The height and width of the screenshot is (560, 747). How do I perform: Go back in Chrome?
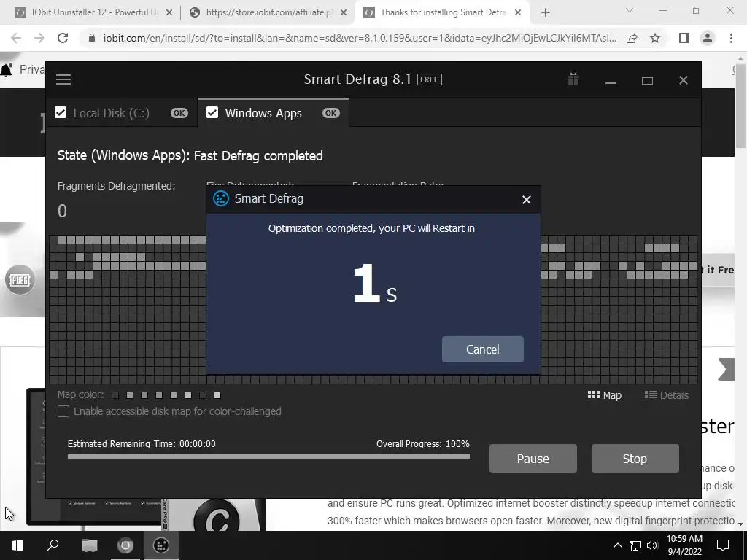16,38
